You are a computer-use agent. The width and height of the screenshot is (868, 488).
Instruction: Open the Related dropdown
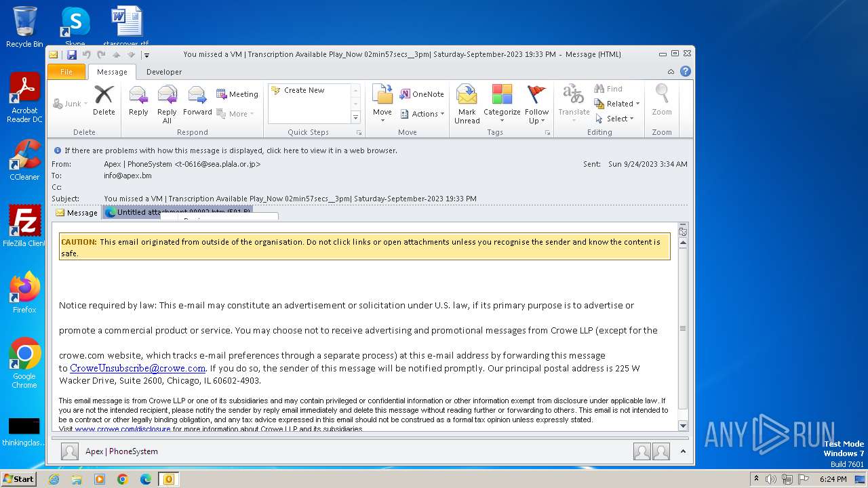[x=617, y=104]
